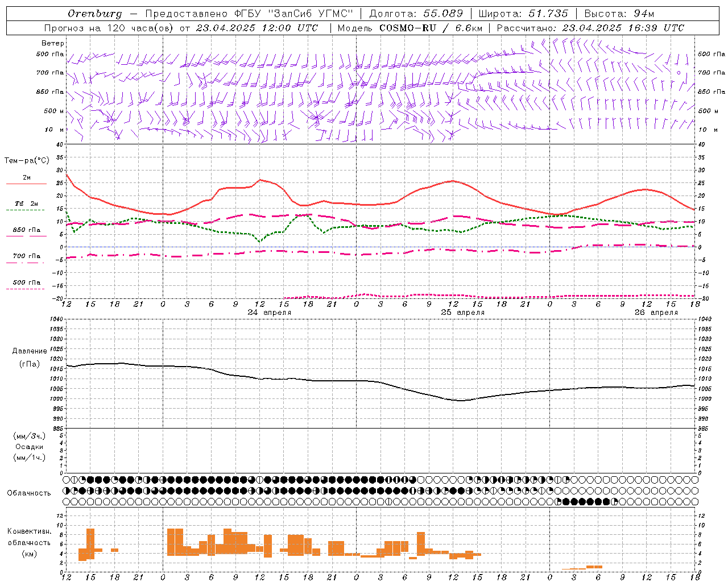The height and width of the screenshot is (582, 728).
Task: Select the "Рассчитано: 23.04.2025 16:39 UTC" text
Action: (x=590, y=28)
